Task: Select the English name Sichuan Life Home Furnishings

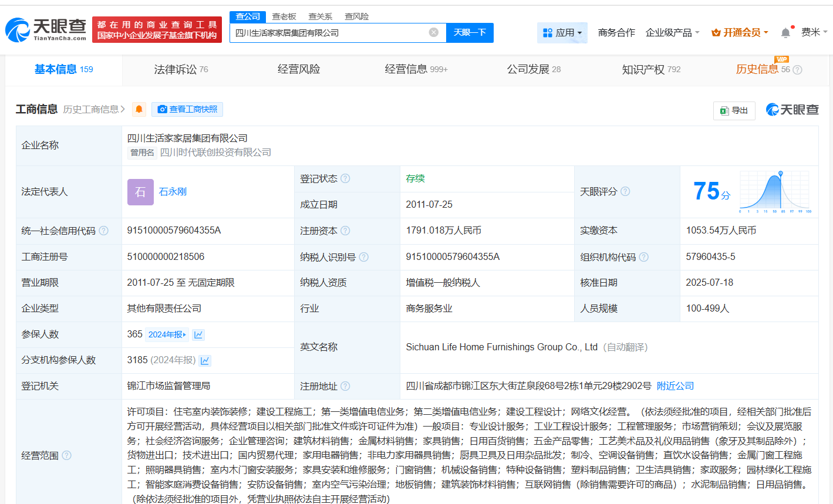Action: point(501,347)
